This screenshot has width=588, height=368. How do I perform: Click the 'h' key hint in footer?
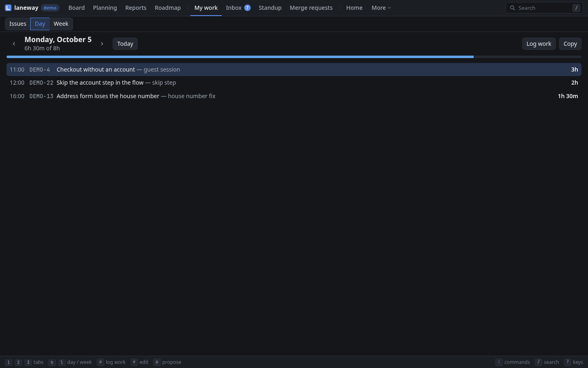[x=52, y=362]
